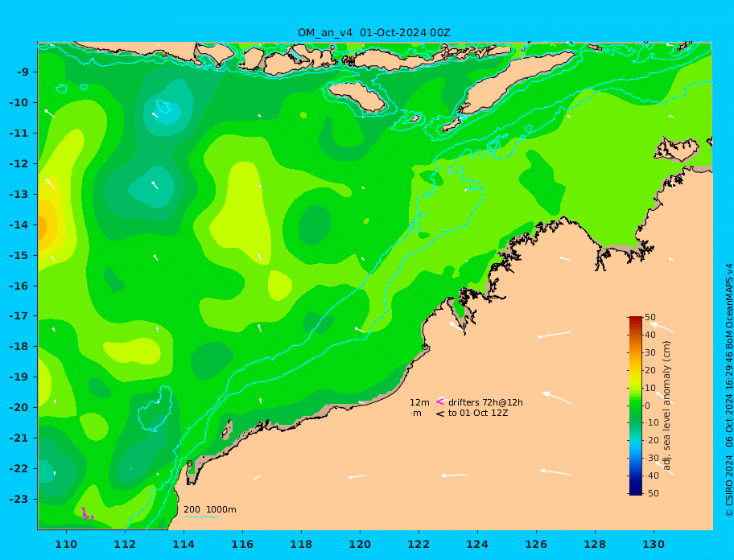Click latitude label -16 on the y-axis
Screen dimensions: 734x560
click(19, 286)
